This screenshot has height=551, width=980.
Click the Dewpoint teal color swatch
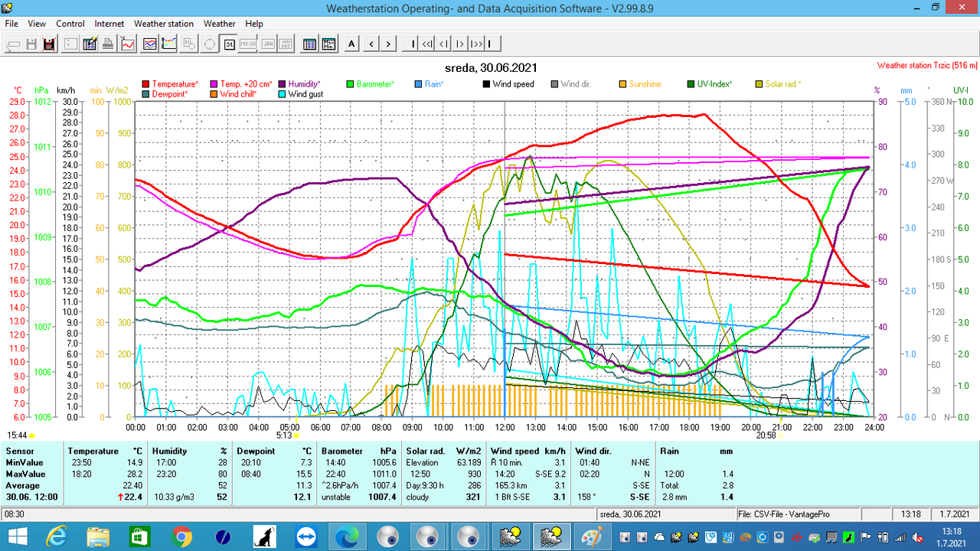[146, 94]
